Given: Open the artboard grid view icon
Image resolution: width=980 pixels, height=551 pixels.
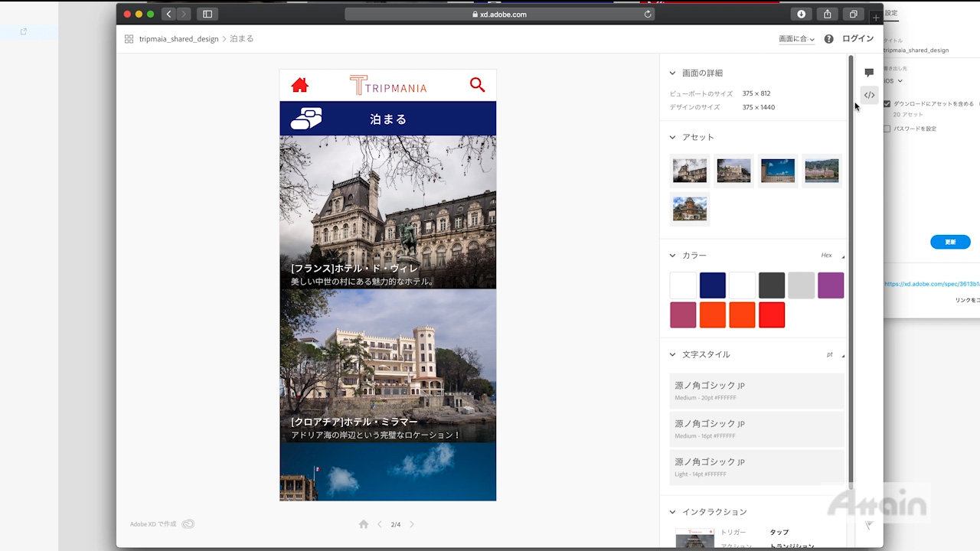Looking at the screenshot, I should (129, 39).
